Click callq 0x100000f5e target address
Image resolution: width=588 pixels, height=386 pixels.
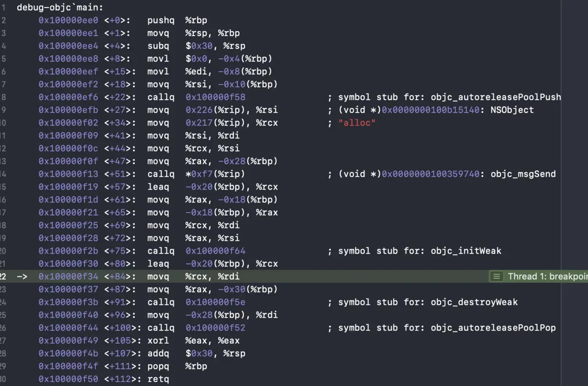tap(215, 302)
